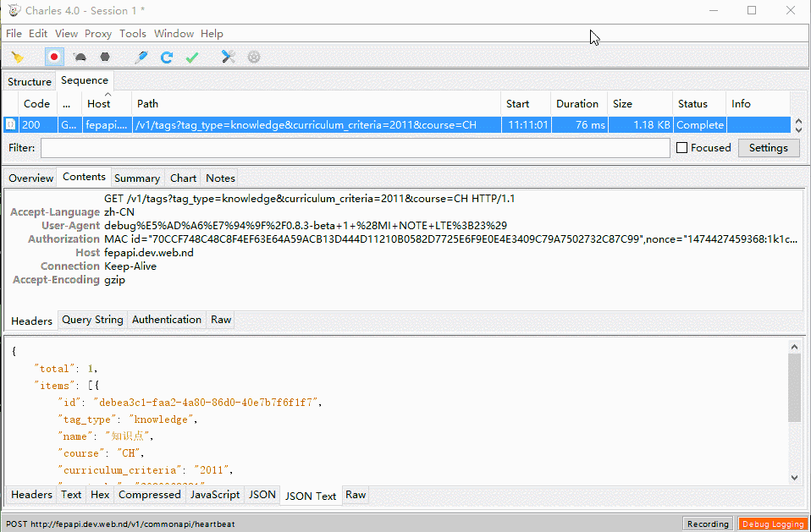
Task: Switch to the Hex tab
Action: [x=100, y=494]
